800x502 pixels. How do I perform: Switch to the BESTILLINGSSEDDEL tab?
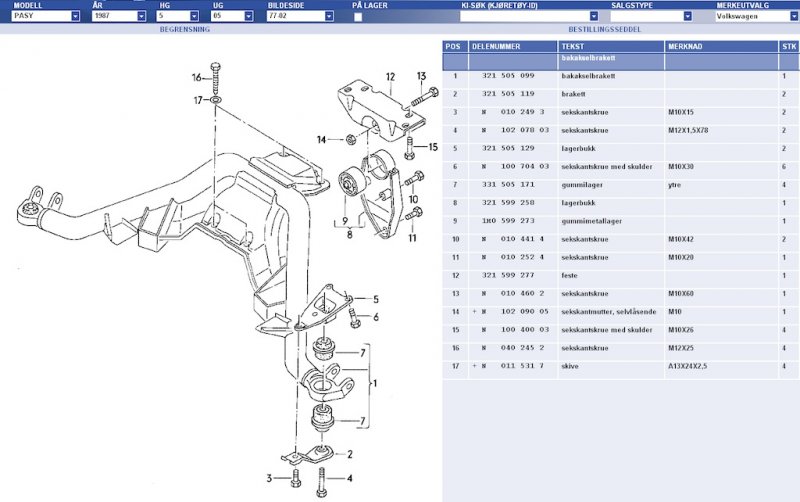click(x=614, y=30)
